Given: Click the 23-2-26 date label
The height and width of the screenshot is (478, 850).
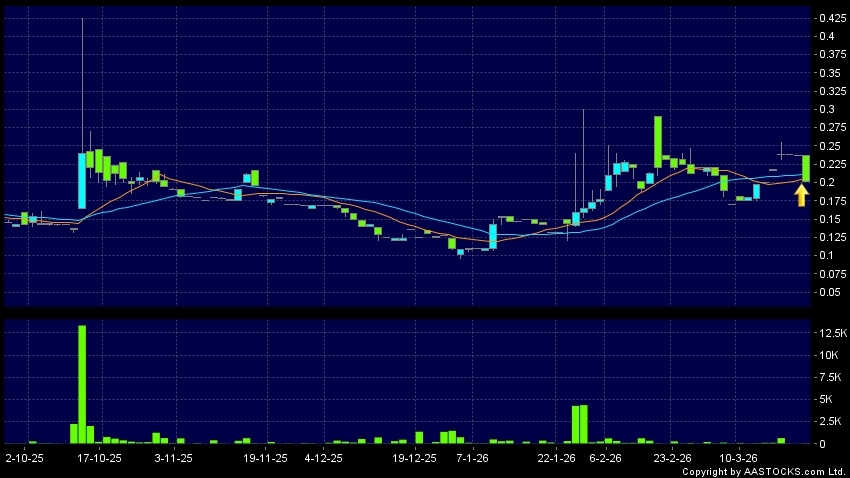Looking at the screenshot, I should [x=672, y=458].
